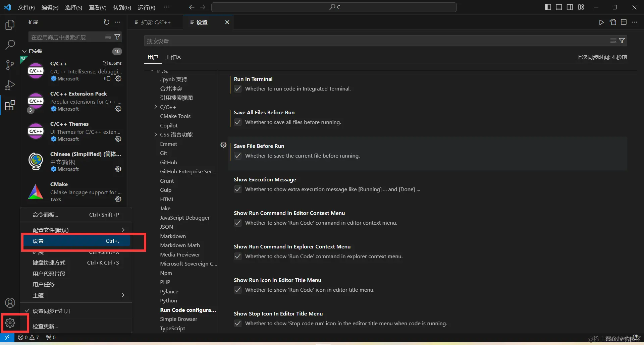Split the editor layout icon
This screenshot has width=644, height=345.
[624, 22]
